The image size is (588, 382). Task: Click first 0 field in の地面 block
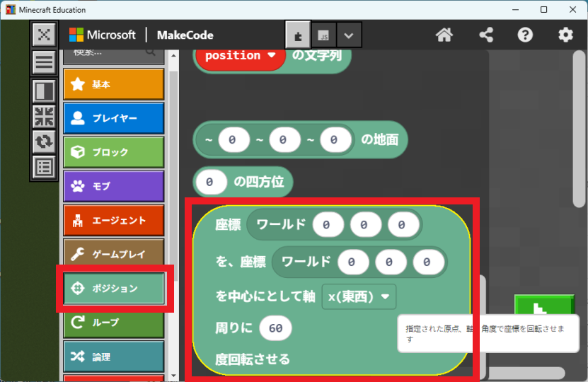tap(234, 140)
